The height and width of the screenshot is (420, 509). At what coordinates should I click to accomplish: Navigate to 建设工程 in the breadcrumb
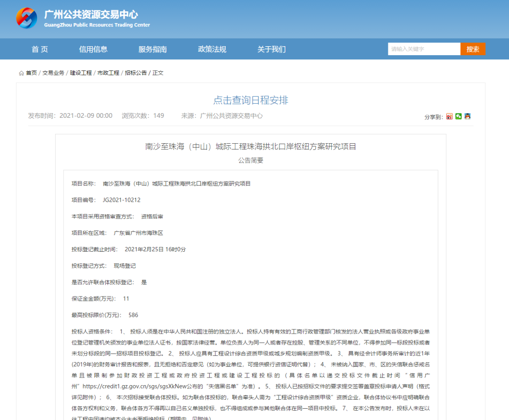pos(81,73)
